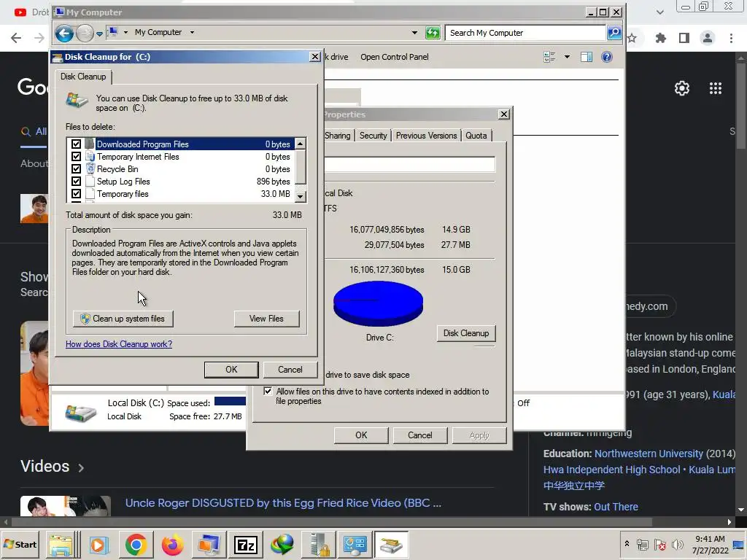Click Action Center flag tray icon
This screenshot has height=560, width=747.
point(660,544)
